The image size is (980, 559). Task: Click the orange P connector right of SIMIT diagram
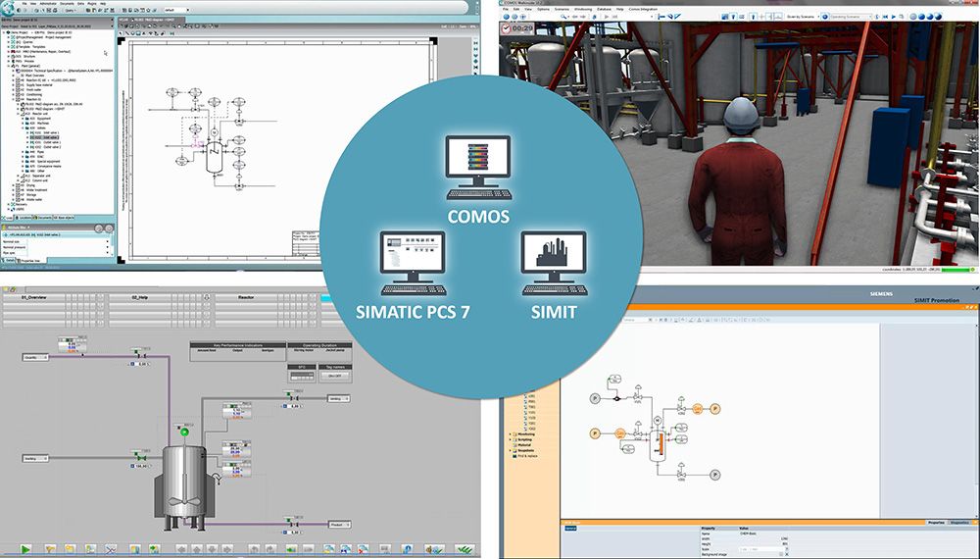click(x=715, y=409)
